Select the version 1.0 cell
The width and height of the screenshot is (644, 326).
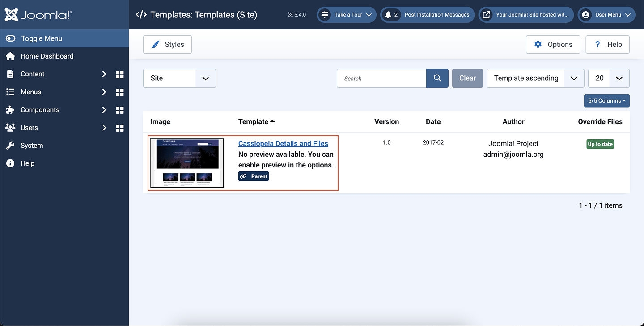387,142
